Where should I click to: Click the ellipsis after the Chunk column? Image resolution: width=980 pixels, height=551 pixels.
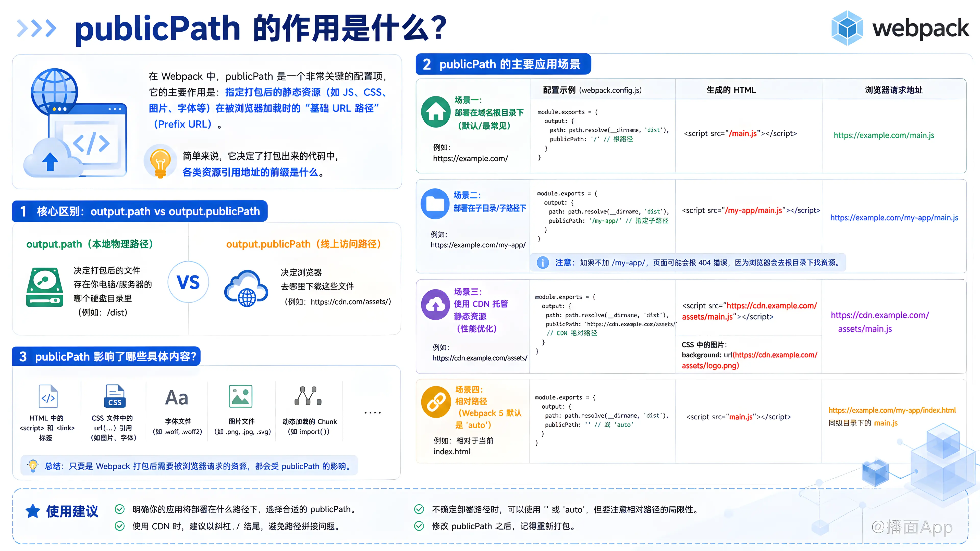click(x=372, y=412)
